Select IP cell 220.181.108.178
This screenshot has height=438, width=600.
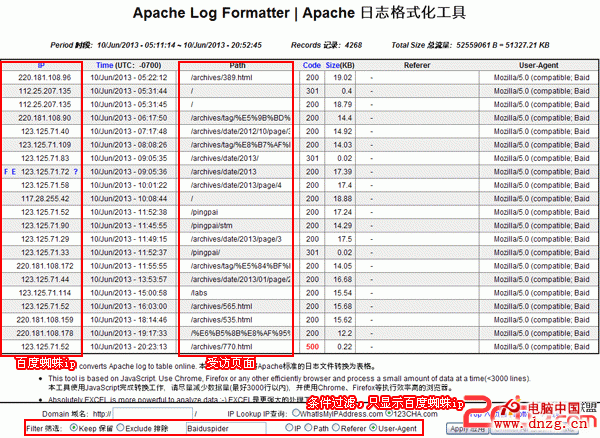pyautogui.click(x=45, y=333)
